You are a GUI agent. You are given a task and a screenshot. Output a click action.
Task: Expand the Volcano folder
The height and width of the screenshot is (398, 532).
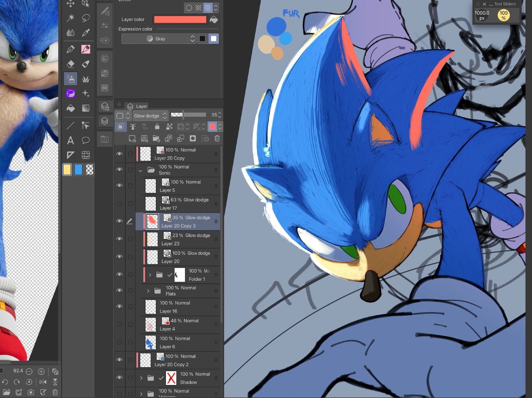[x=141, y=393]
